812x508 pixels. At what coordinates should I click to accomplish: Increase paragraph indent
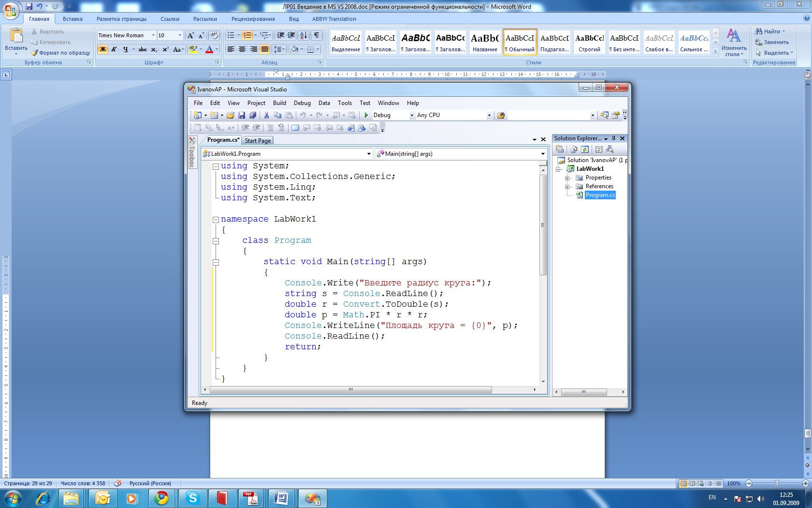(291, 35)
